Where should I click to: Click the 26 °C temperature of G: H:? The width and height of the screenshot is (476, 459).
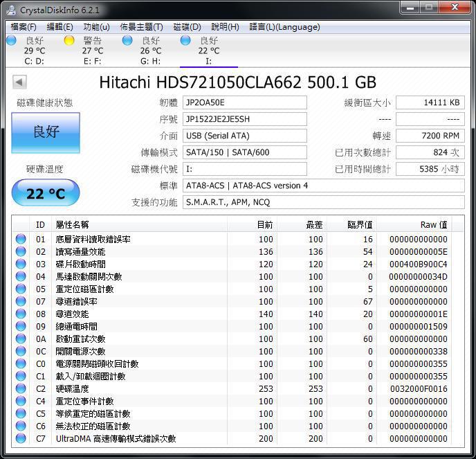pyautogui.click(x=151, y=51)
